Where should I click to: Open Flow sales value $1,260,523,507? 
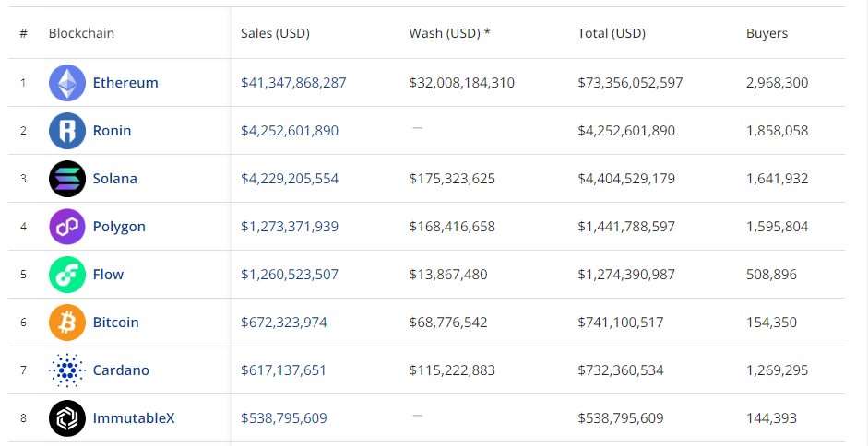tap(290, 275)
